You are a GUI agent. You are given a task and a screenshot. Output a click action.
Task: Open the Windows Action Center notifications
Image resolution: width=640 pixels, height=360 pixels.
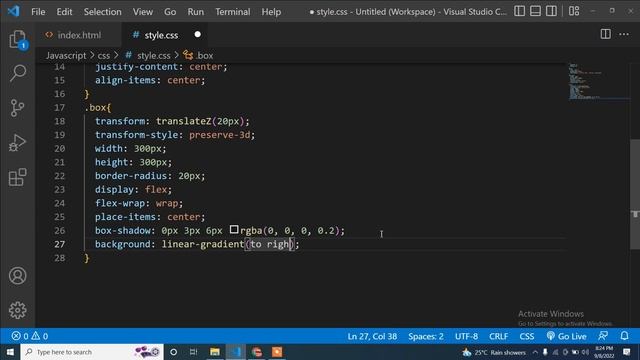pos(627,352)
